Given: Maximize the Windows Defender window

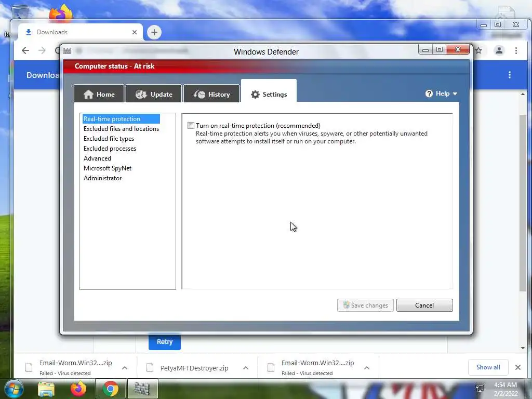Looking at the screenshot, I should (440, 50).
